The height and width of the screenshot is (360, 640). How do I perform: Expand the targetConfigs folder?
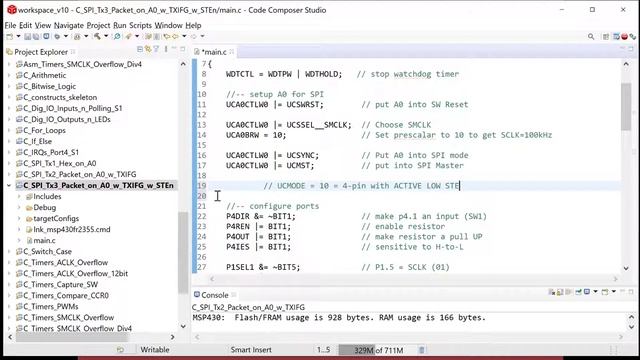click(19, 219)
